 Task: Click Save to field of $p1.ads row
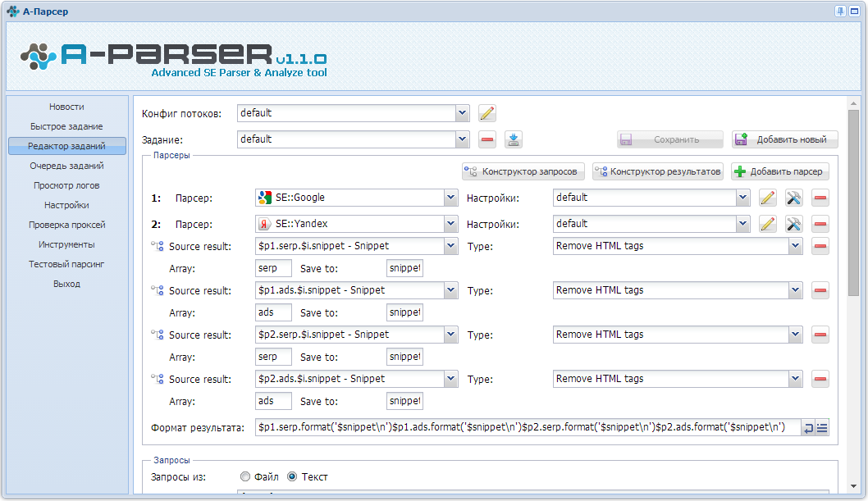coord(404,312)
